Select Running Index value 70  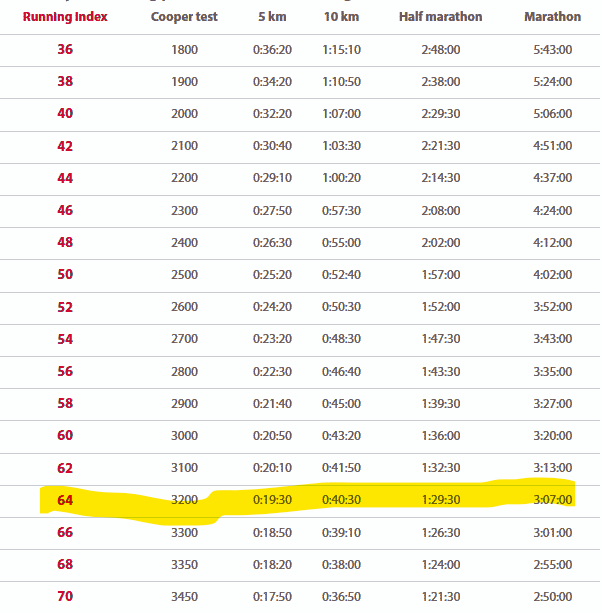tap(65, 597)
